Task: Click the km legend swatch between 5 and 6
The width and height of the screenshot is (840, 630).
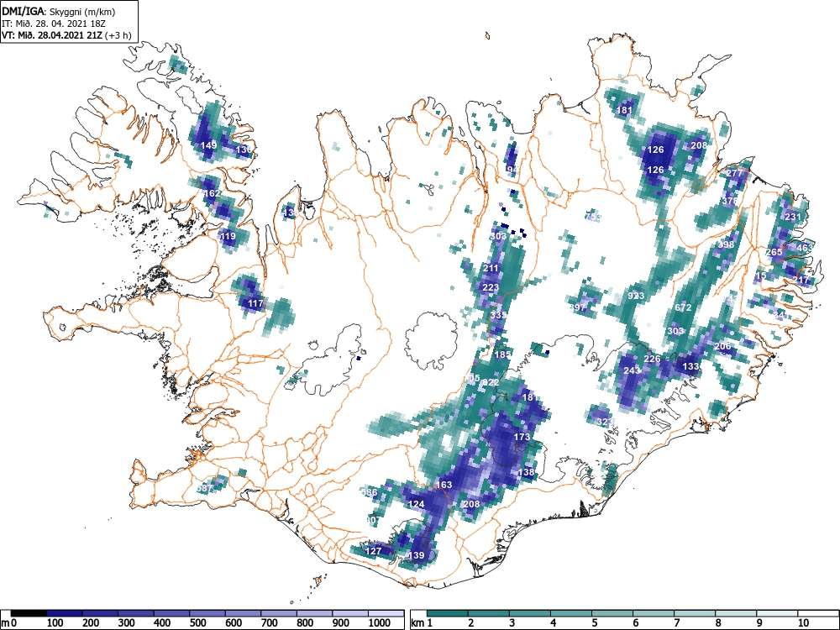Action: click(612, 613)
